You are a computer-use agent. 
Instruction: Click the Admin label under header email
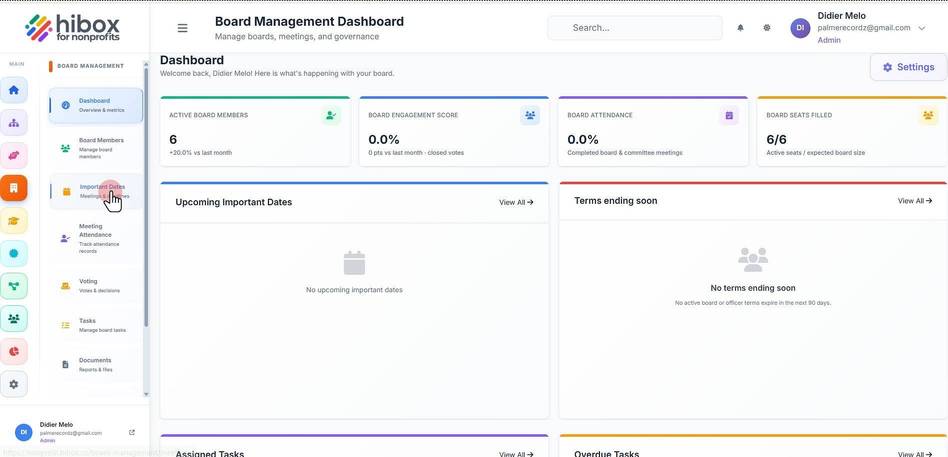point(829,41)
